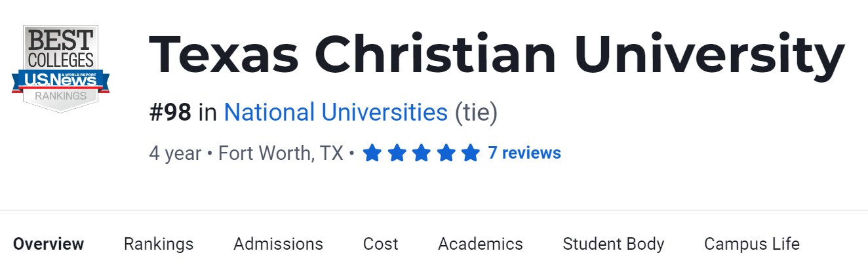This screenshot has height=272, width=868.
Task: Click the first blue rating star
Action: click(x=372, y=153)
